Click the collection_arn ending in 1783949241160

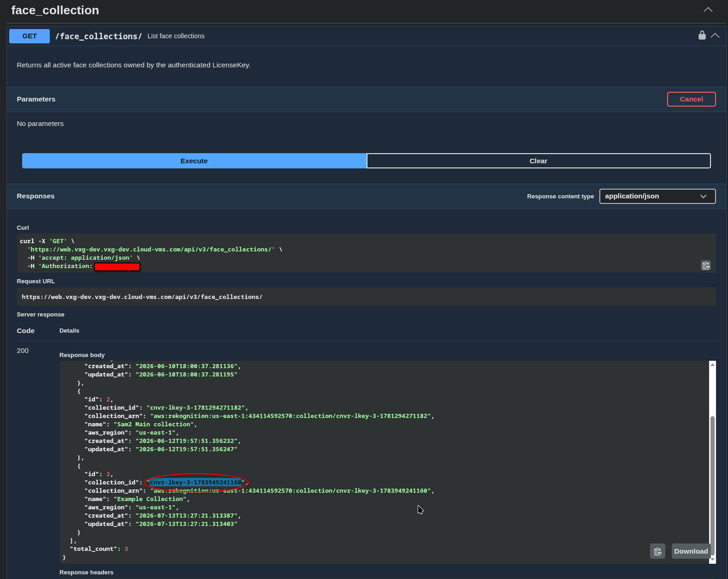[x=290, y=491]
